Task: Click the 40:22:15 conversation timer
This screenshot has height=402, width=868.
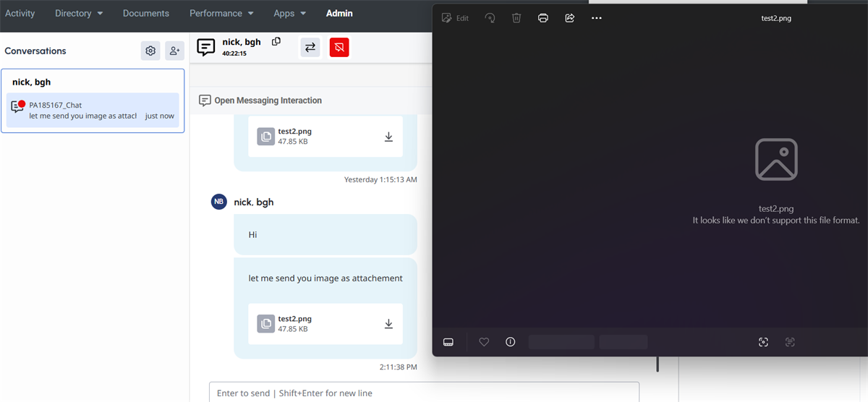Action: (x=234, y=54)
